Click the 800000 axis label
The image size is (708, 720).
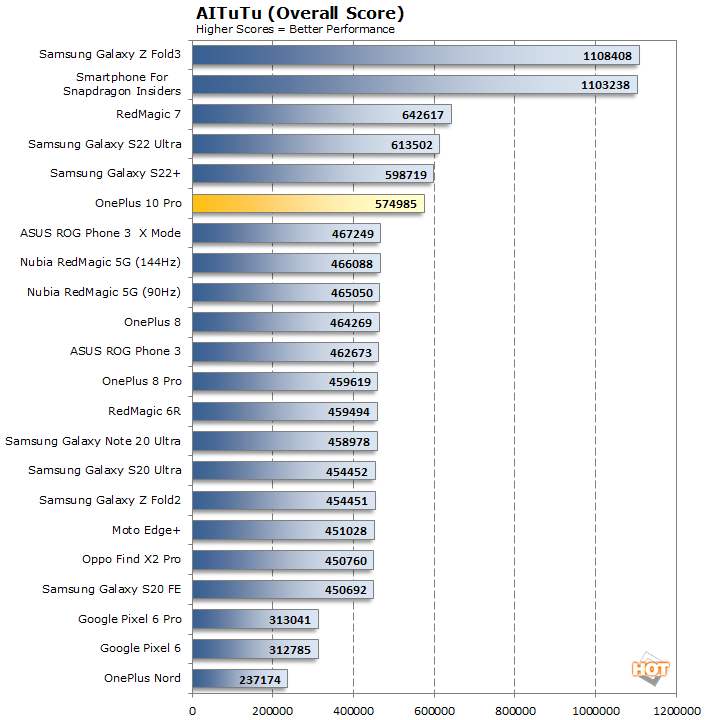515,711
